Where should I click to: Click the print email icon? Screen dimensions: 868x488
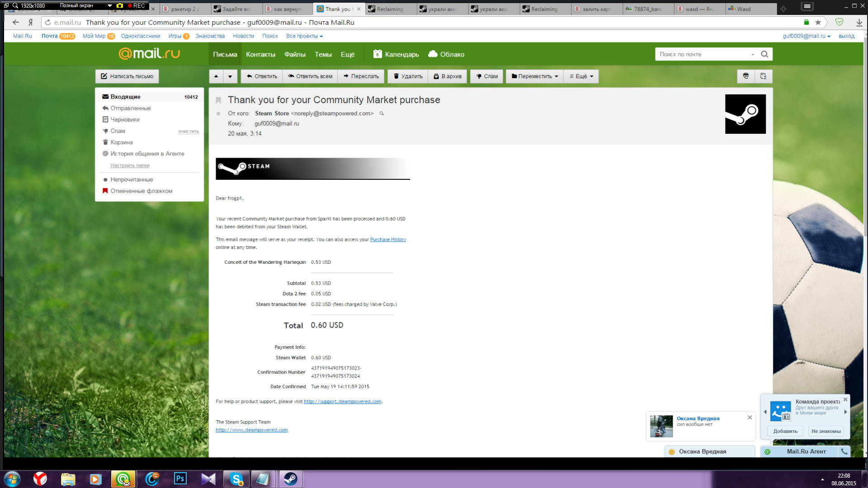click(x=745, y=76)
